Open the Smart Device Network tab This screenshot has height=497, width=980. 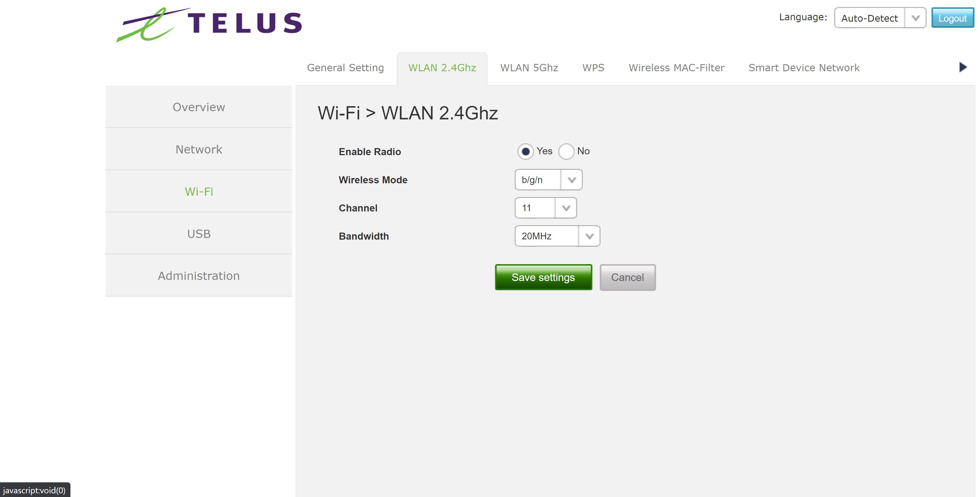point(804,68)
